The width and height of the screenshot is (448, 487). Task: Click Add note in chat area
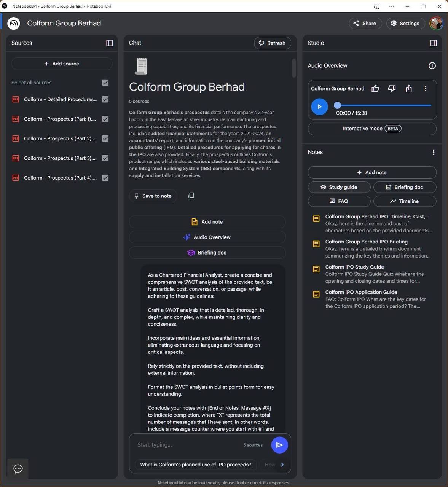tap(207, 222)
